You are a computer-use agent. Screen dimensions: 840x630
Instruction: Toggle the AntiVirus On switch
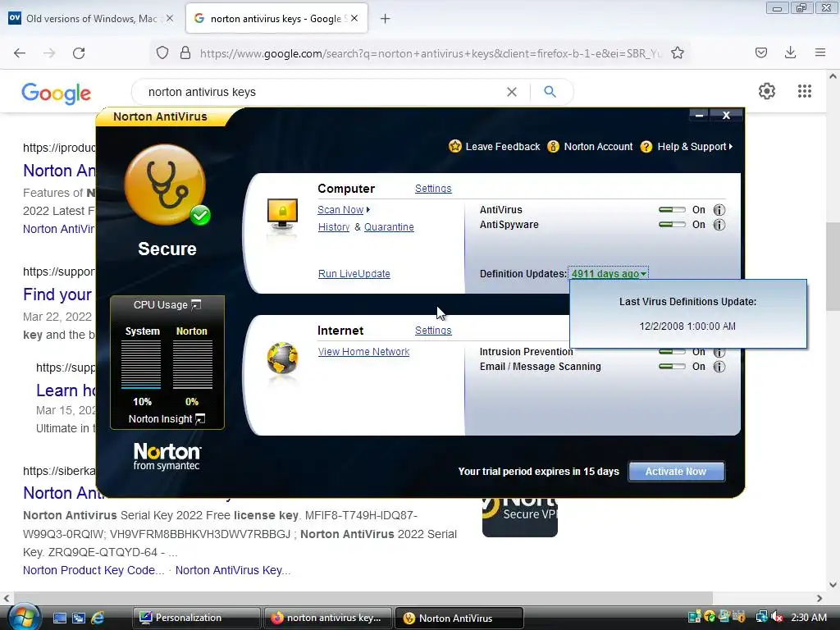672,210
